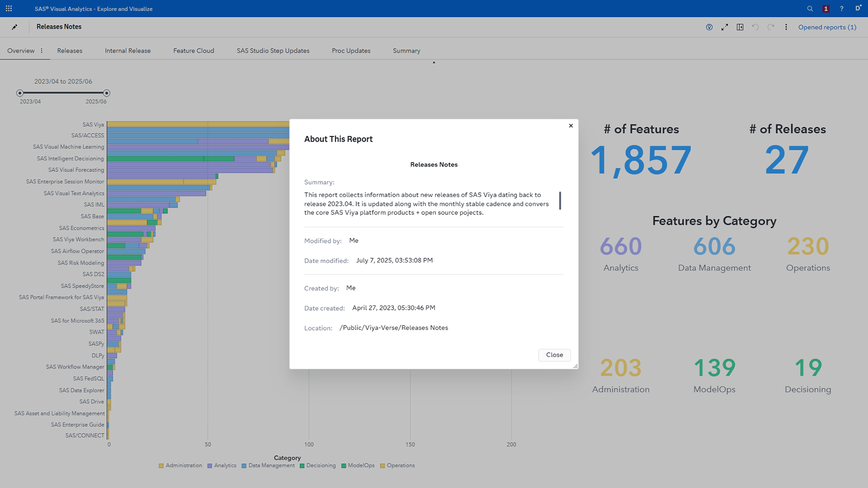Go to SAS Studio Step Updates tab
868x488 pixels.
pyautogui.click(x=273, y=51)
